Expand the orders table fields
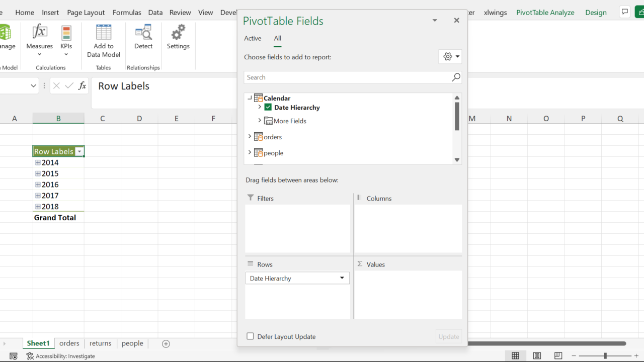This screenshot has width=644, height=362. click(x=250, y=137)
